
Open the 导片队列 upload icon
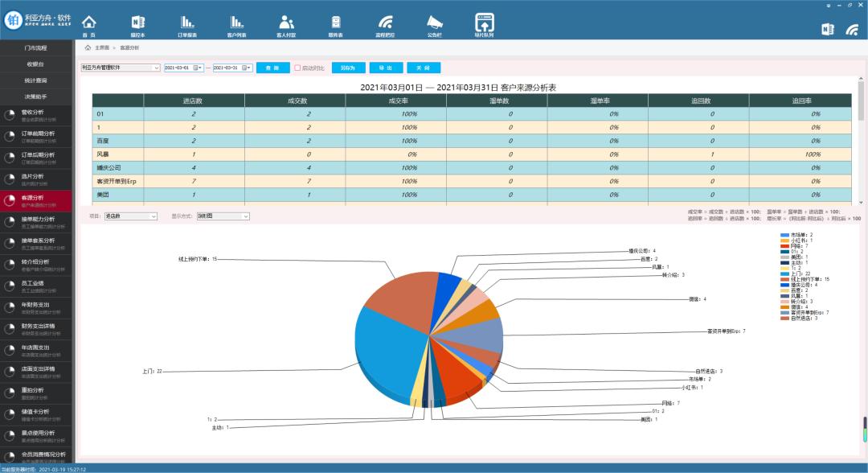point(485,25)
